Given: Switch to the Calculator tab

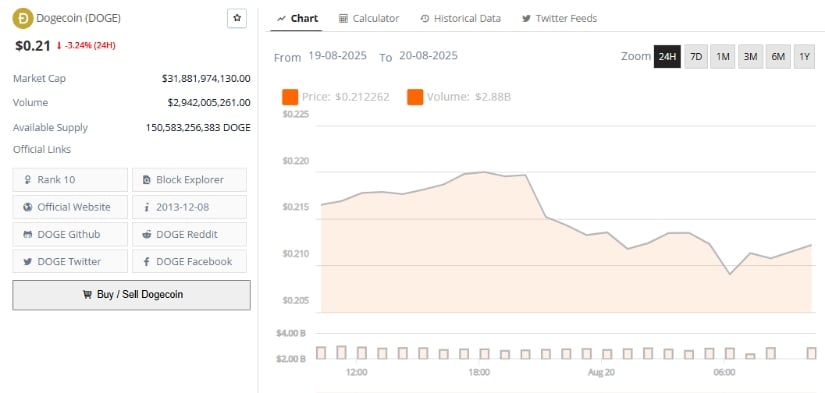Looking at the screenshot, I should pos(369,18).
